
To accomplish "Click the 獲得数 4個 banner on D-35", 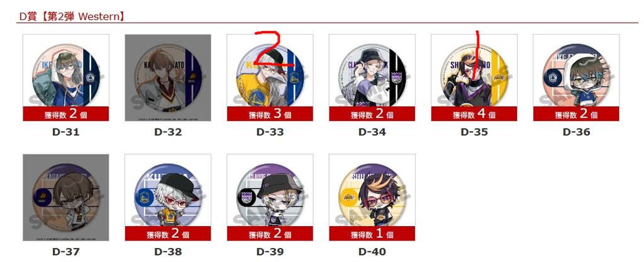I will [x=474, y=114].
